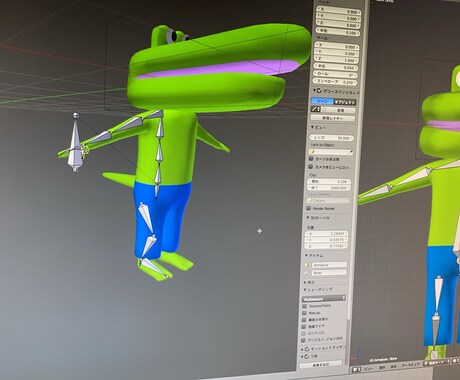This screenshot has width=460, height=380.
Task: Open the アーマチュア menu in 3D view header
Action: pos(410,365)
